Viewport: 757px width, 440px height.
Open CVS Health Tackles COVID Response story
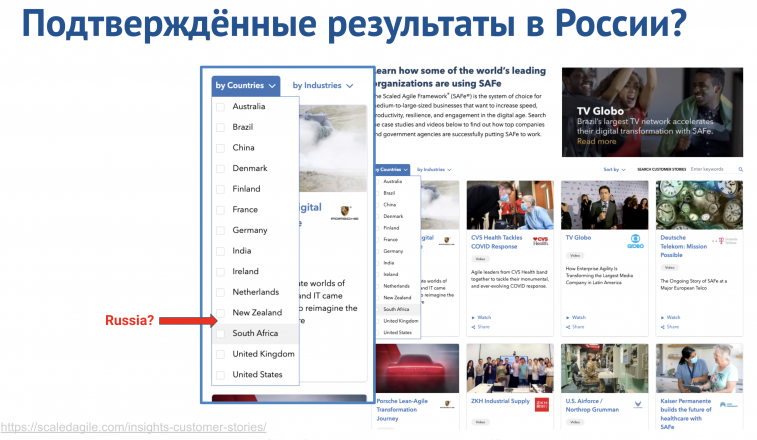pyautogui.click(x=497, y=242)
